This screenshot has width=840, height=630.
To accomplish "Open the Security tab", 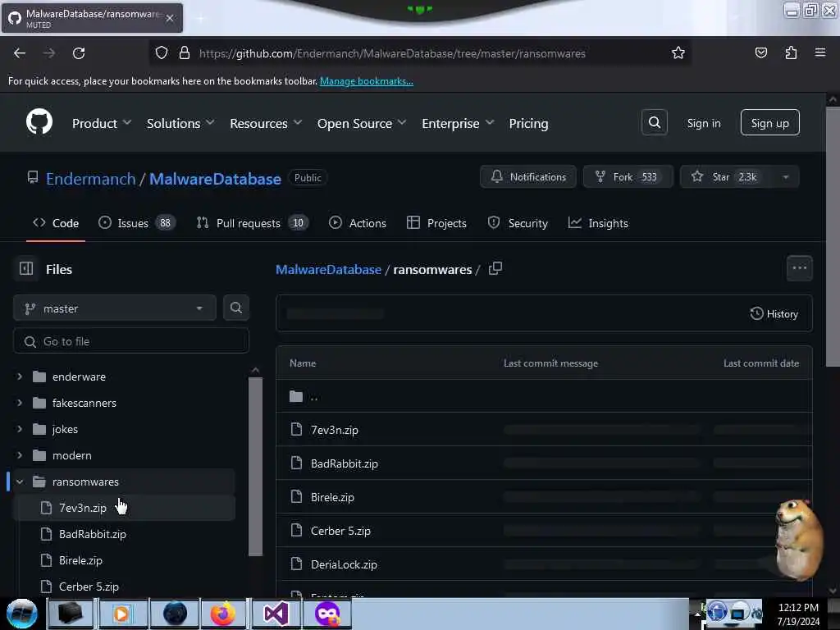I will tap(518, 223).
